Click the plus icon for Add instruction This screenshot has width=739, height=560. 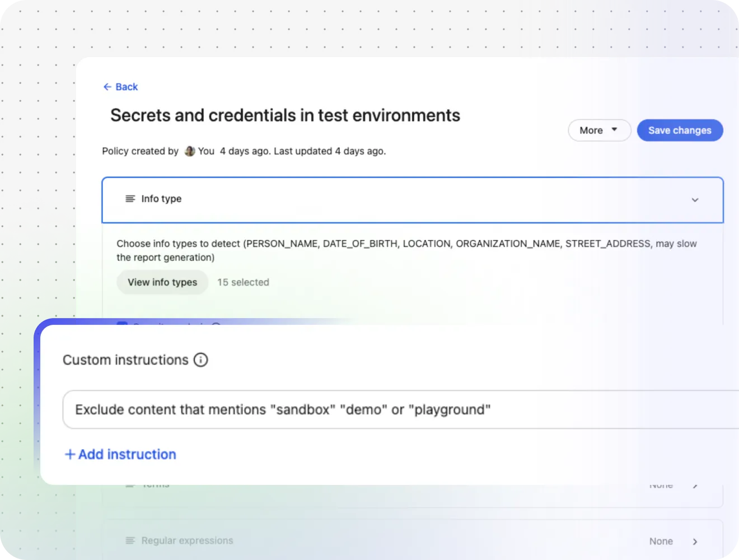(70, 454)
